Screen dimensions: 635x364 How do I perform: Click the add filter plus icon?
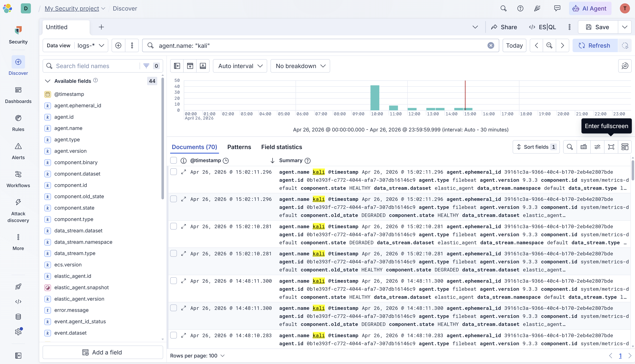pos(118,45)
